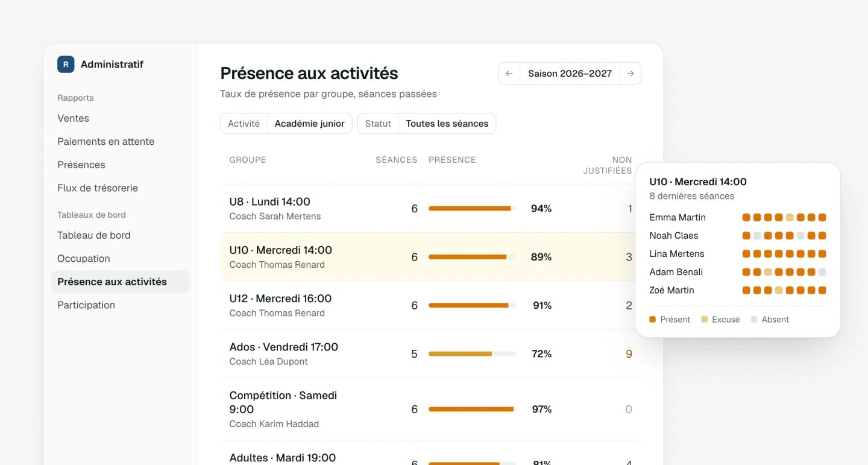Screen dimensions: 868x465
Task: Open the U12 · Mercredi 16:00 group
Action: tap(430, 305)
